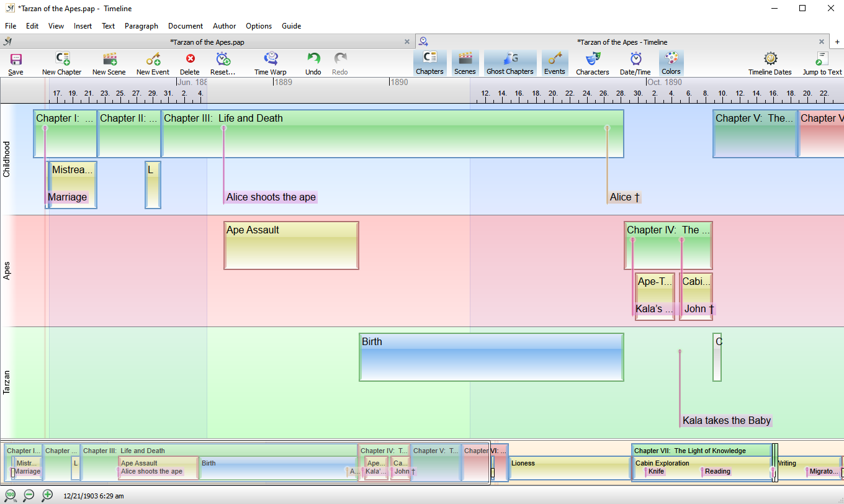Screen dimensions: 844x504
Task: Open the Insert menu
Action: (83, 26)
